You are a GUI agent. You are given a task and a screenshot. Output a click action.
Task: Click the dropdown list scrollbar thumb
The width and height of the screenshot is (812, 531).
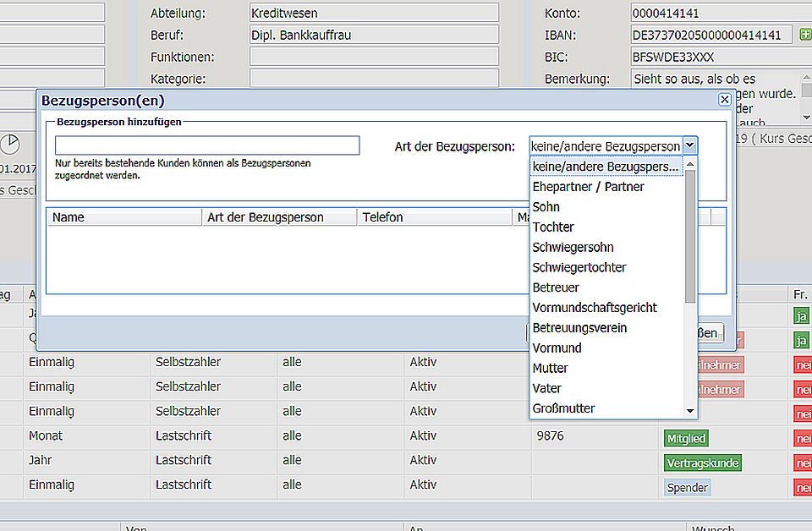click(690, 235)
